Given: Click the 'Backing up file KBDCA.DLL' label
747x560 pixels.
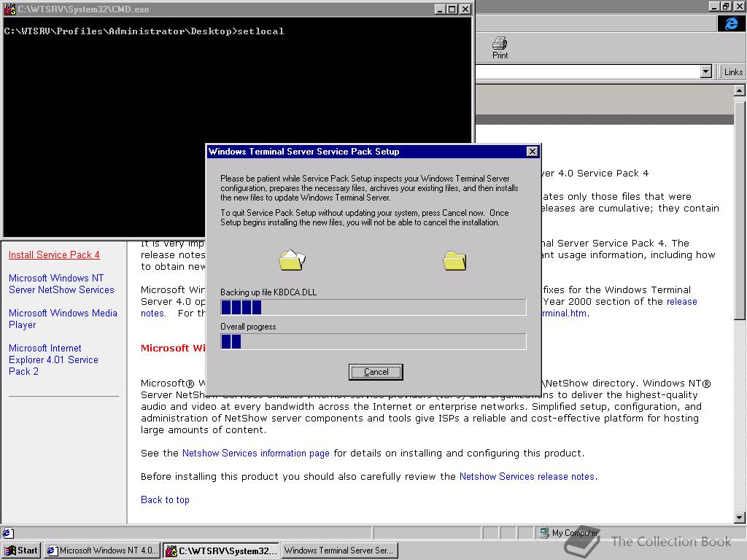Looking at the screenshot, I should tap(268, 292).
